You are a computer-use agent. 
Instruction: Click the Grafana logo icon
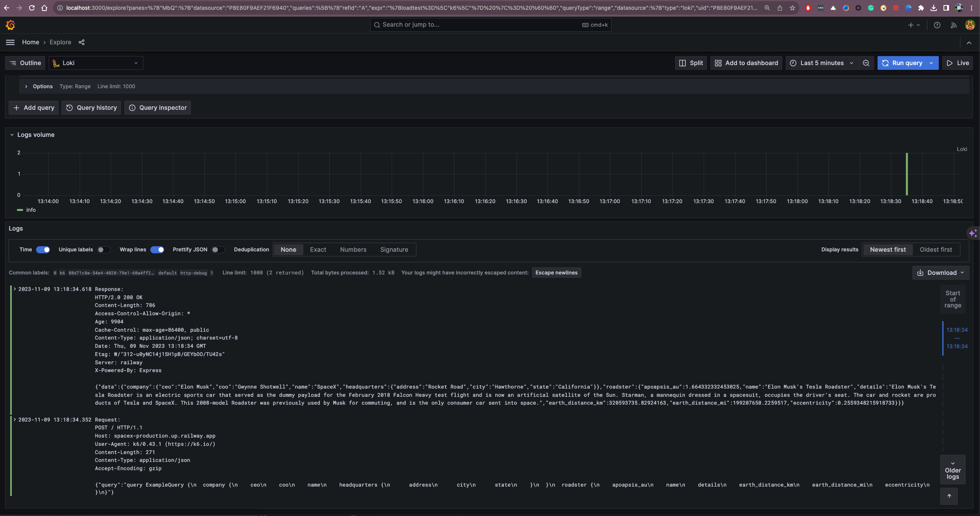coord(11,25)
